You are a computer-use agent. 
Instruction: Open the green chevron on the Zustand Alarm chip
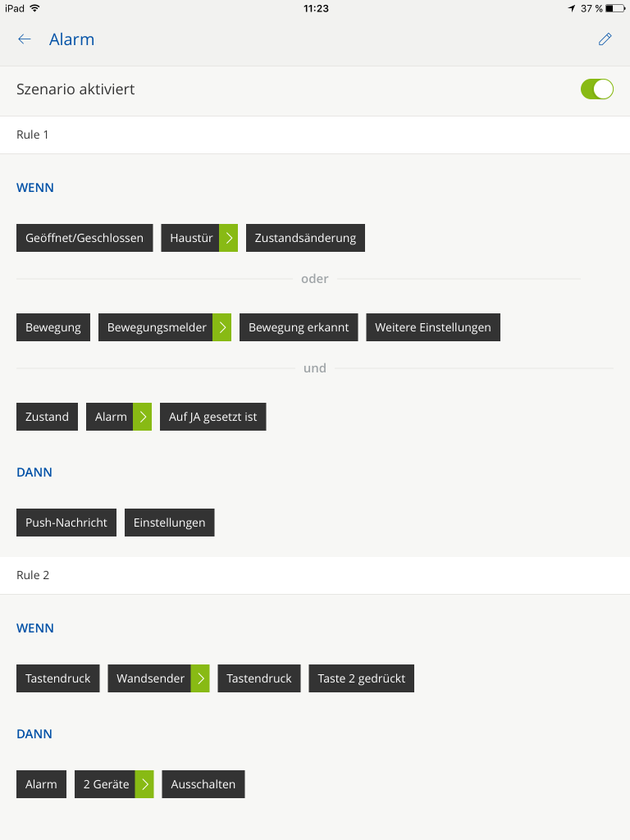click(143, 417)
